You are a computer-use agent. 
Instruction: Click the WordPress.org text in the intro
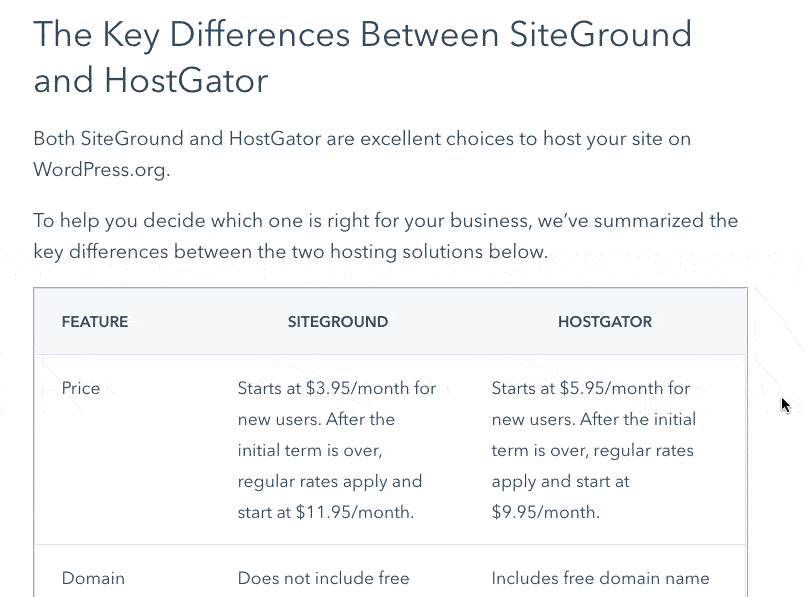click(x=101, y=169)
